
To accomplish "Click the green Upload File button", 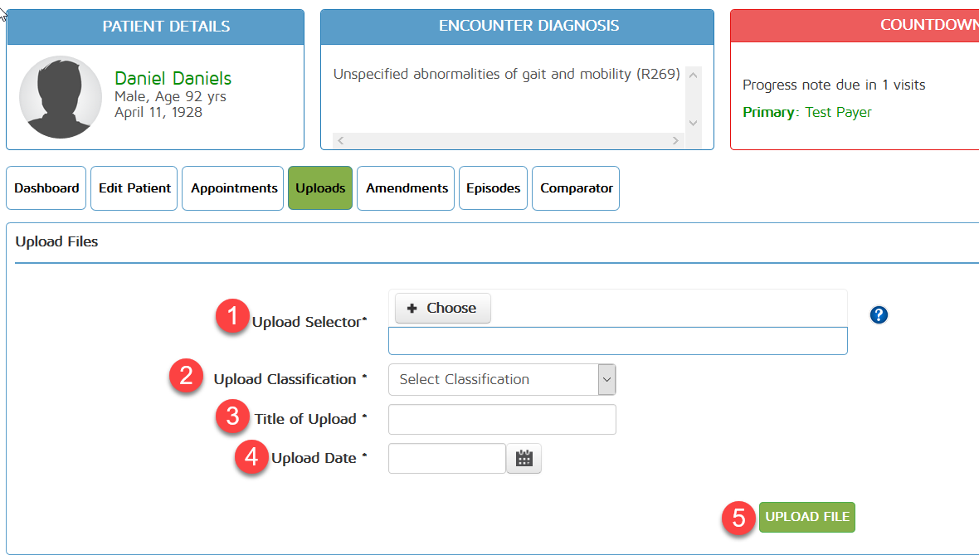I will [x=806, y=517].
